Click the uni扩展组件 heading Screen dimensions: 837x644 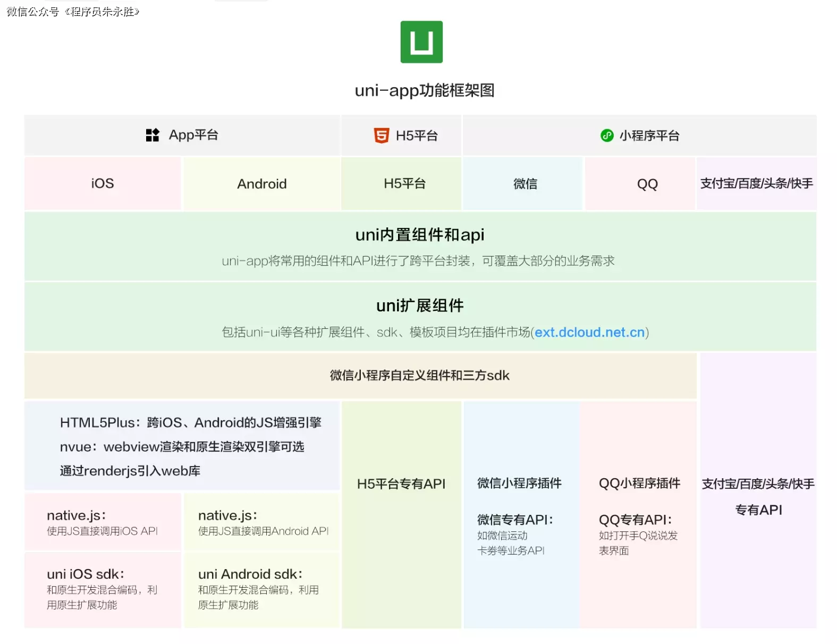[x=419, y=306]
